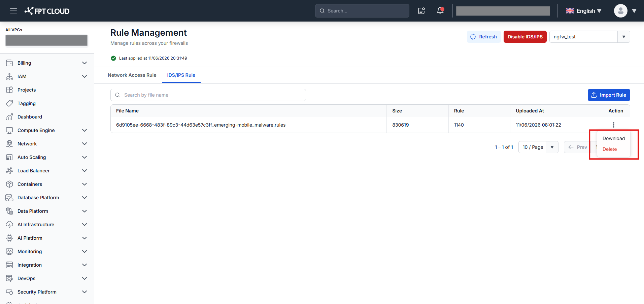Click the Load Balancer icon
644x304 pixels.
[x=9, y=171]
